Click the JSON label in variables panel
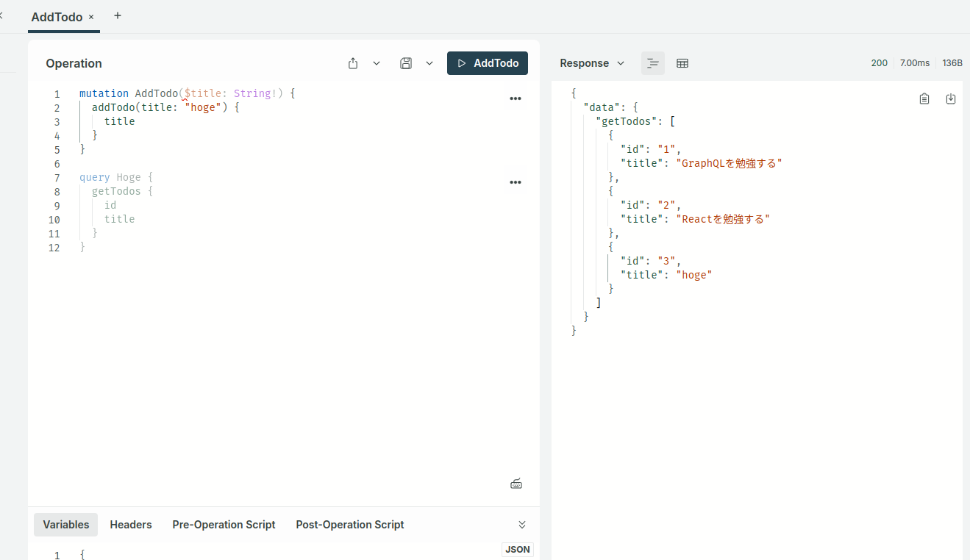The width and height of the screenshot is (970, 560). [x=518, y=550]
